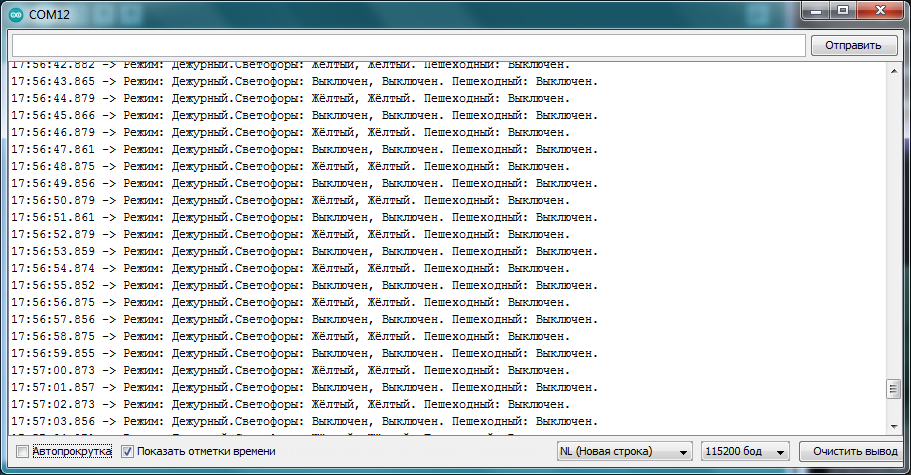Expand the 115200 бод baud rate dropdown

746,451
